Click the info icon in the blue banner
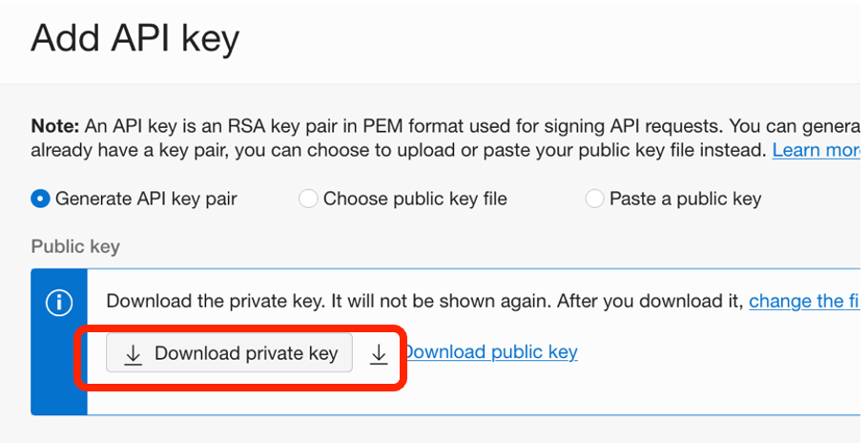This screenshot has width=868, height=443. click(x=59, y=303)
